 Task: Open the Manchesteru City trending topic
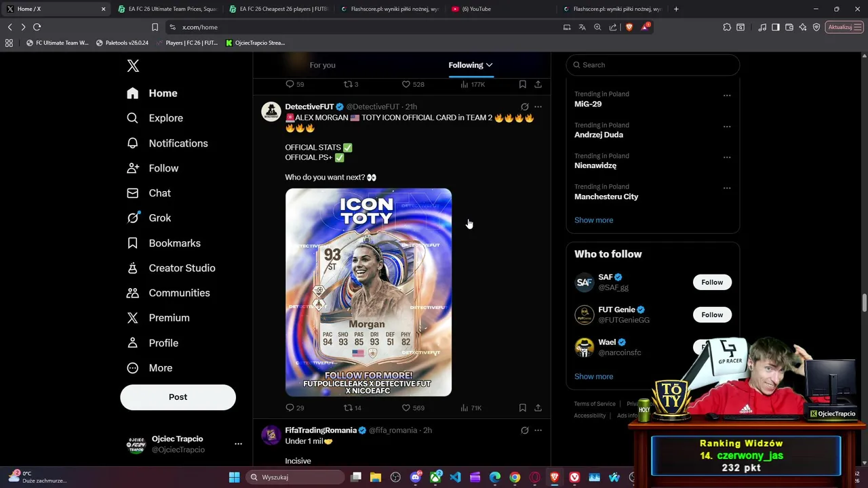[606, 197]
